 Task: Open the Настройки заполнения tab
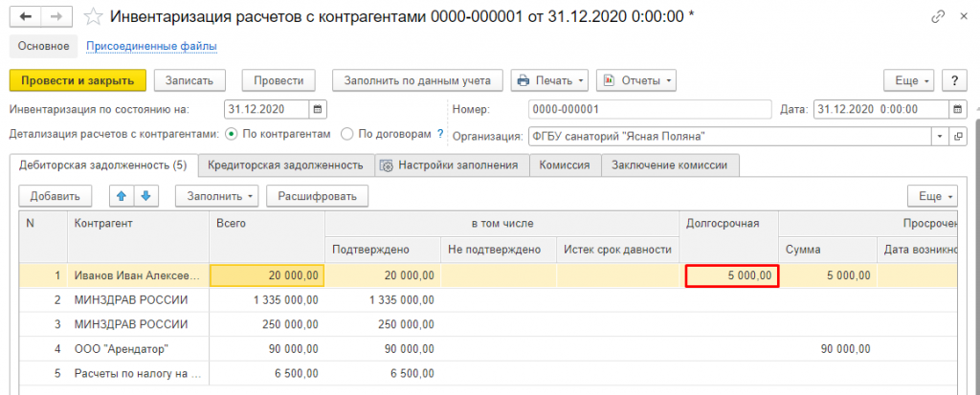click(x=451, y=165)
